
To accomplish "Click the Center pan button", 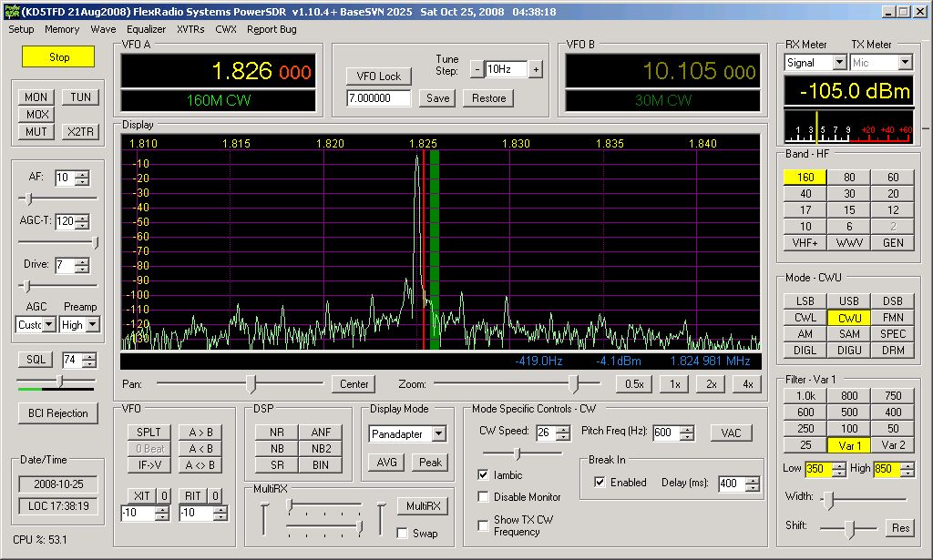I will pos(354,384).
